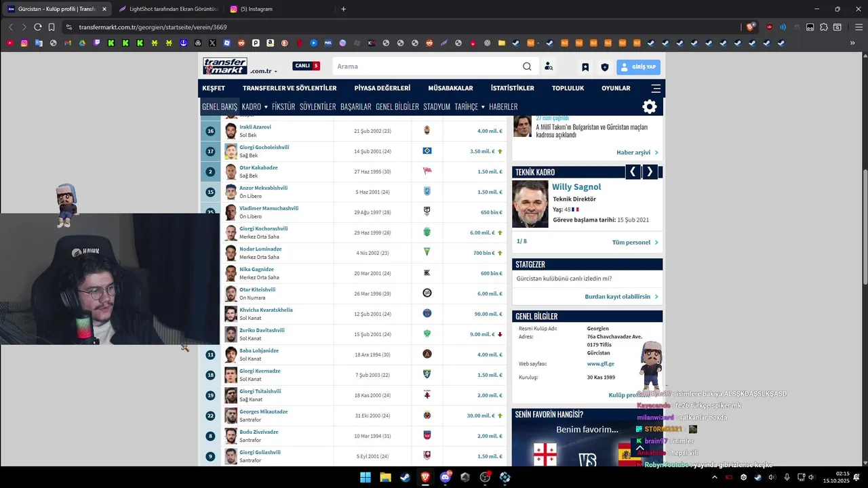Click 90.00 mil. € market value
Image resolution: width=868 pixels, height=488 pixels.
click(x=488, y=314)
